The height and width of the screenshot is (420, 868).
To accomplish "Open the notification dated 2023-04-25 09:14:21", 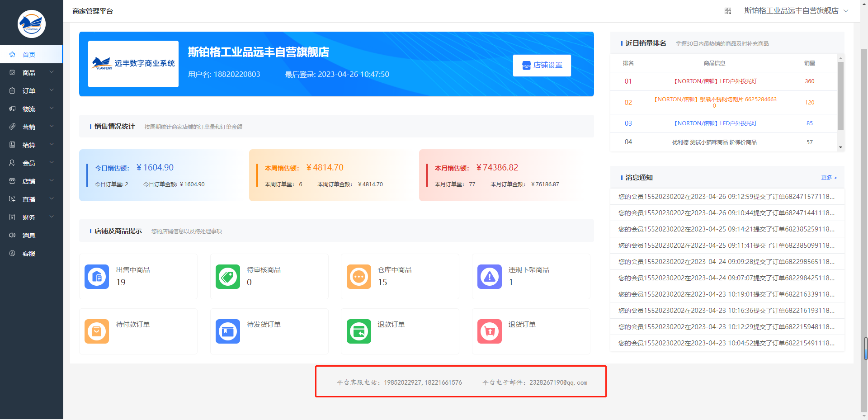I will click(x=727, y=229).
